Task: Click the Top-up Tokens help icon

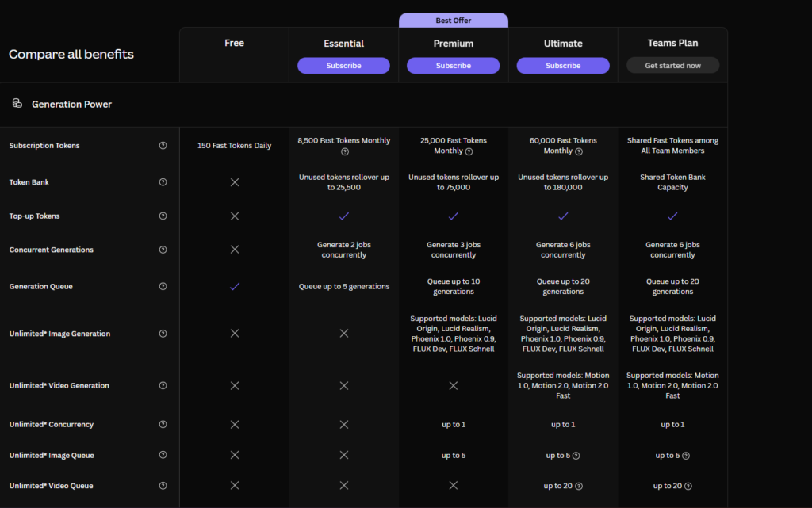Action: [x=163, y=216]
